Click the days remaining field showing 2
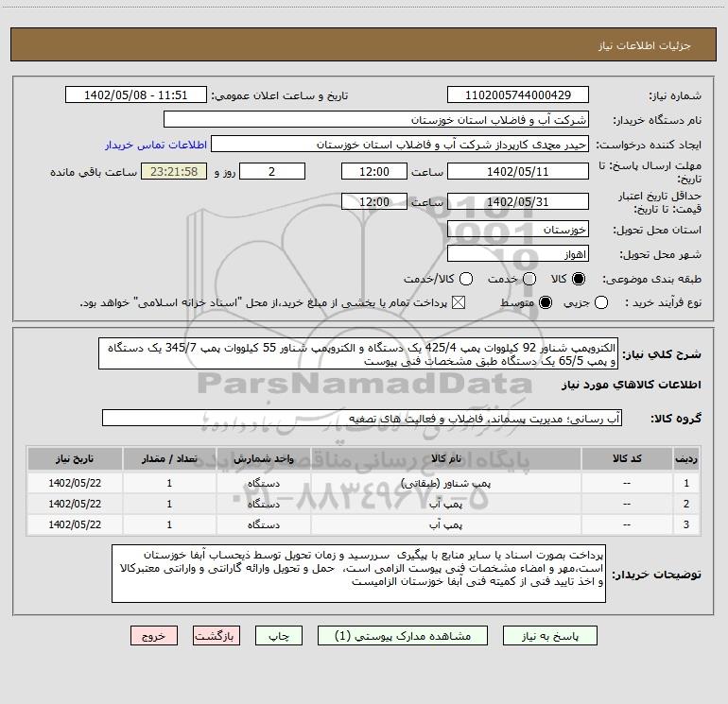This screenshot has height=704, width=728. coord(272,171)
